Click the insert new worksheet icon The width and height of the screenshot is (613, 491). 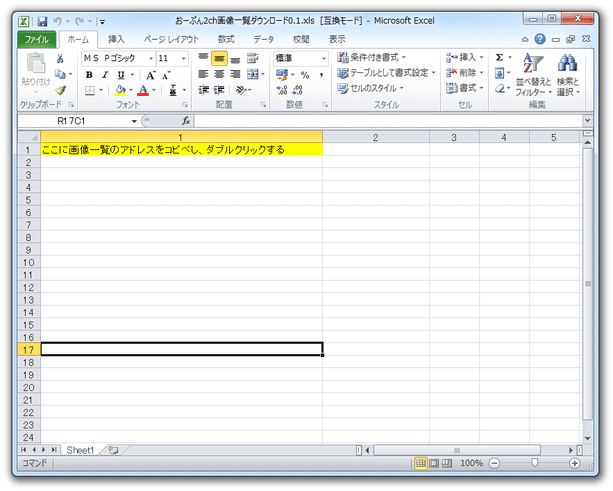click(113, 450)
